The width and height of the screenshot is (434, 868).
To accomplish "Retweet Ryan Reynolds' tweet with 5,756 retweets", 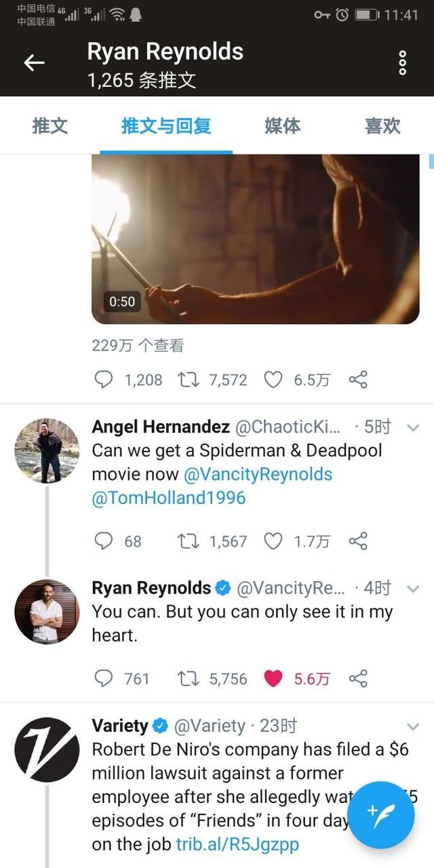I will (x=186, y=678).
